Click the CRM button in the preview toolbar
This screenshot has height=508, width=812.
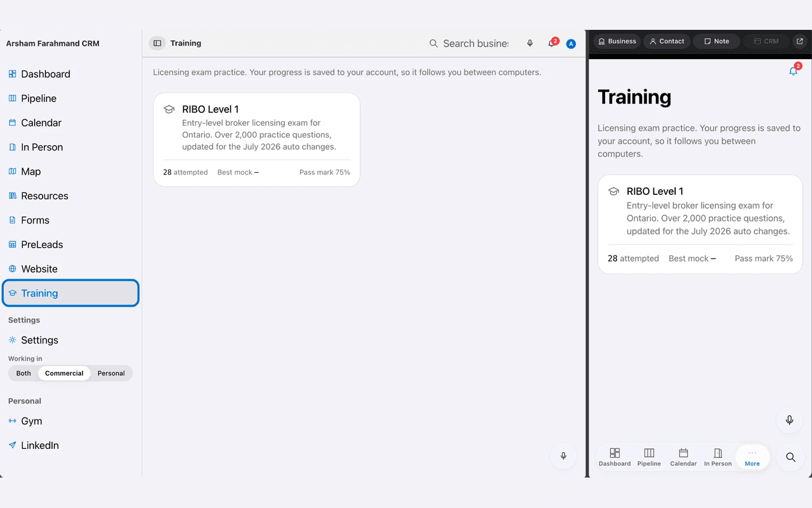[x=766, y=41]
